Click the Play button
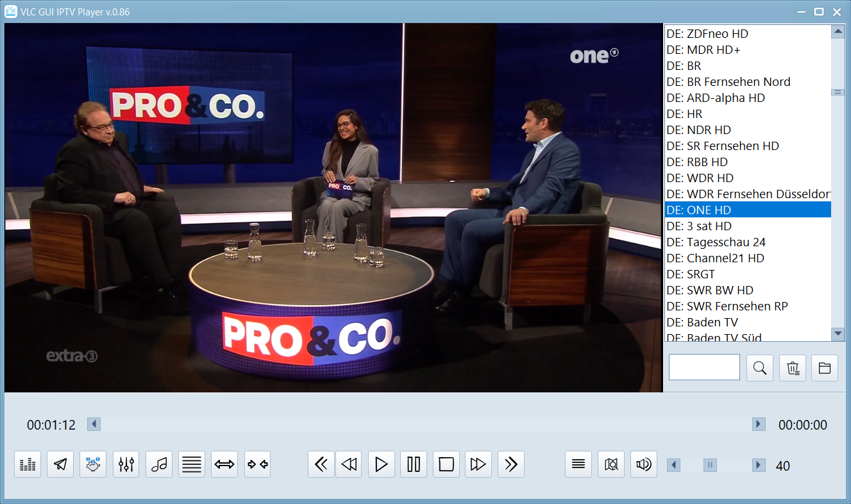 (x=381, y=464)
